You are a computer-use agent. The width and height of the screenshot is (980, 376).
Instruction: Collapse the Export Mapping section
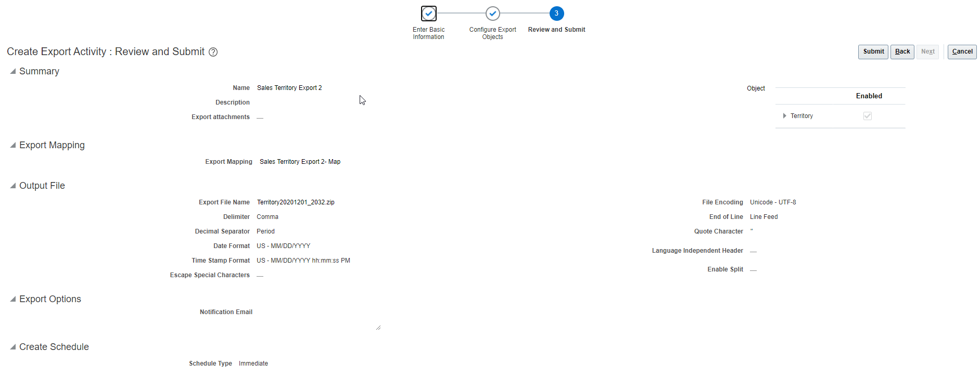click(13, 145)
